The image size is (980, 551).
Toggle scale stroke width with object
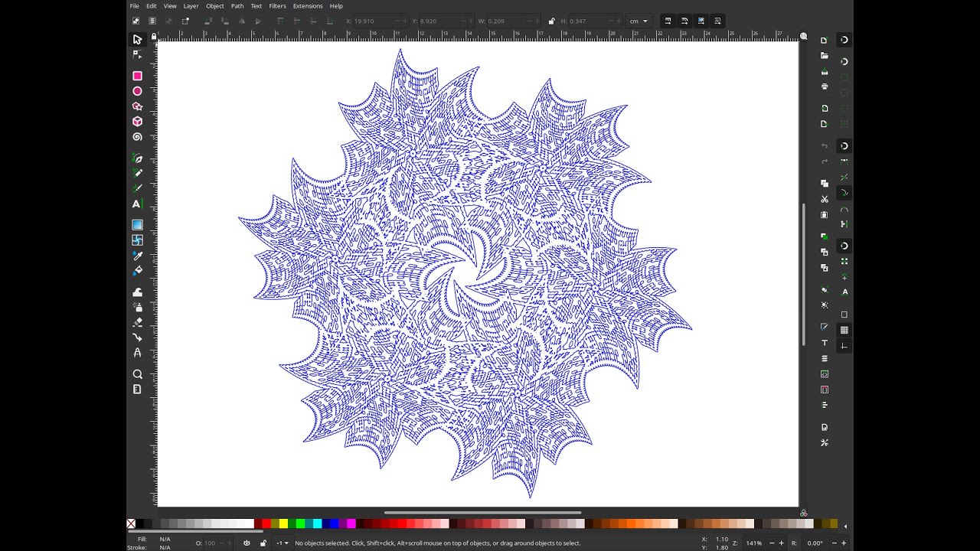pos(668,21)
